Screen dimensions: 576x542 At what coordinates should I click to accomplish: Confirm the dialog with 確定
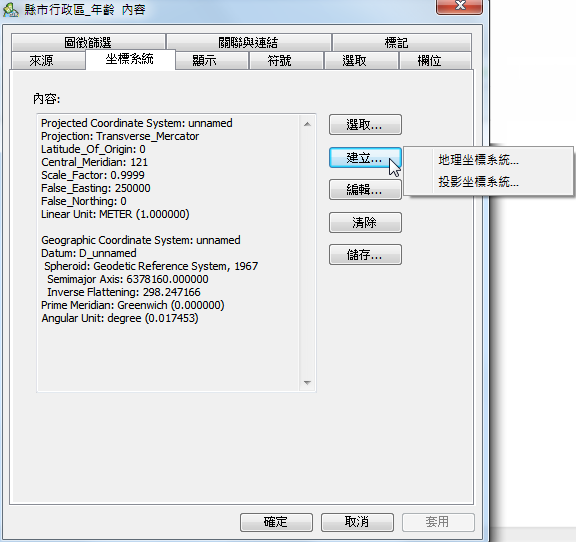coord(276,522)
